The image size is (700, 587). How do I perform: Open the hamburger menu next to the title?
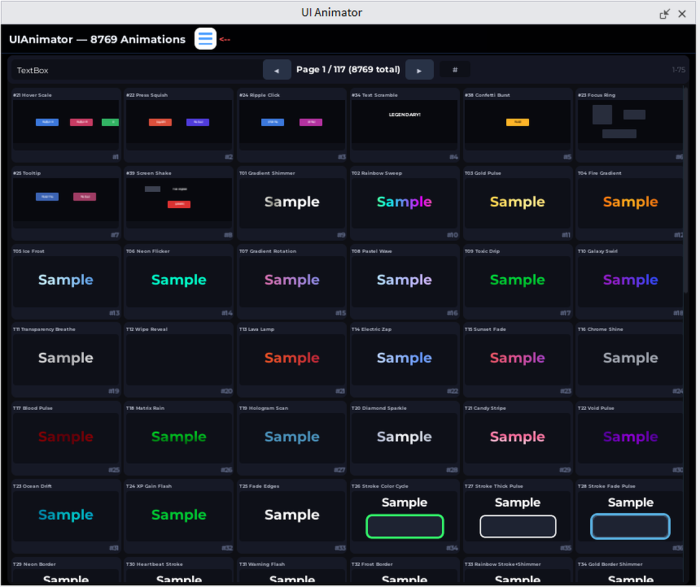point(205,39)
